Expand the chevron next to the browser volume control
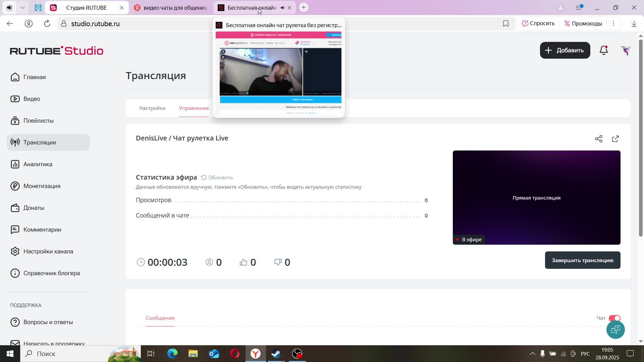Image resolution: width=644 pixels, height=362 pixels. coord(22,7)
